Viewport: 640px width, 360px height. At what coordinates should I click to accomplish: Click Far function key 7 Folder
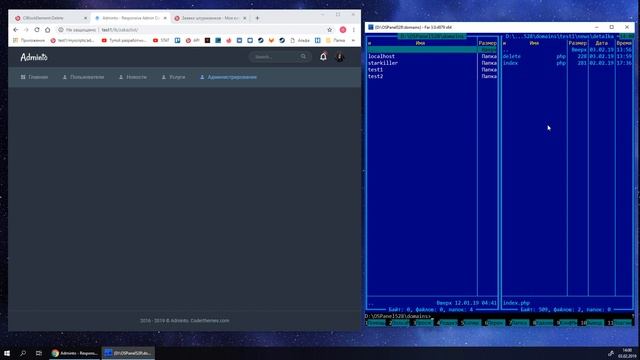[519, 323]
